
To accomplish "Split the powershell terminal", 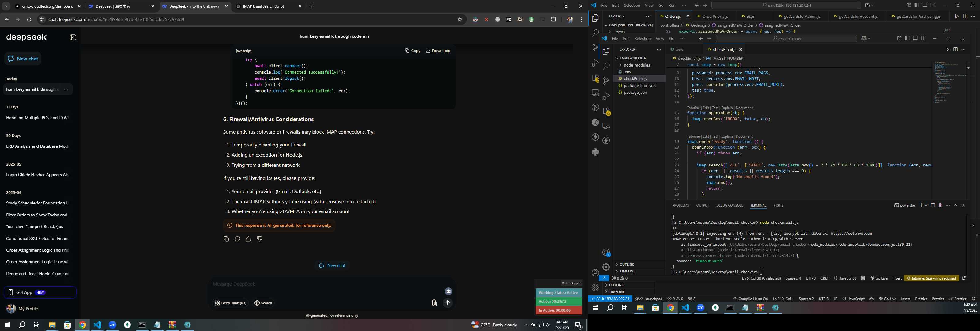I will [933, 205].
